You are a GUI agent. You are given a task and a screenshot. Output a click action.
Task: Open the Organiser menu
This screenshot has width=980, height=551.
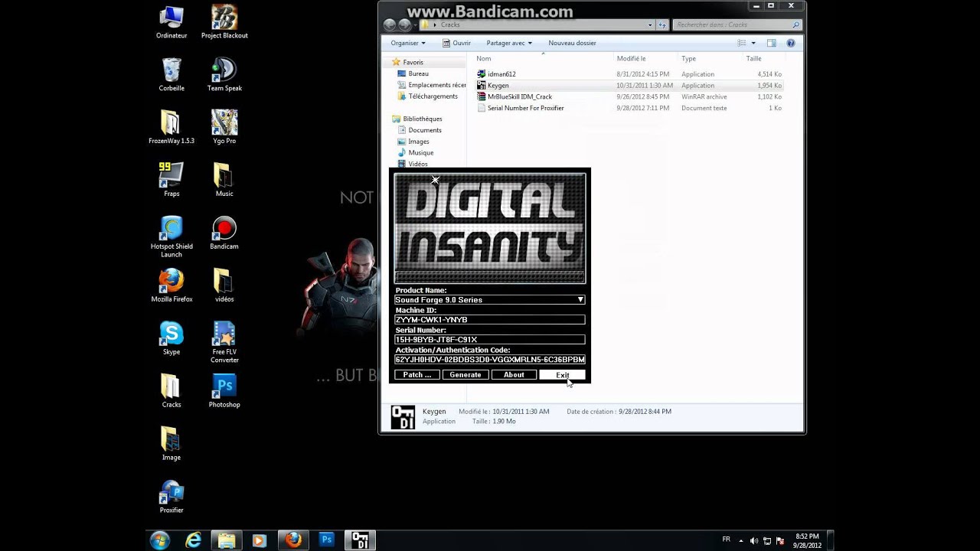[x=408, y=43]
